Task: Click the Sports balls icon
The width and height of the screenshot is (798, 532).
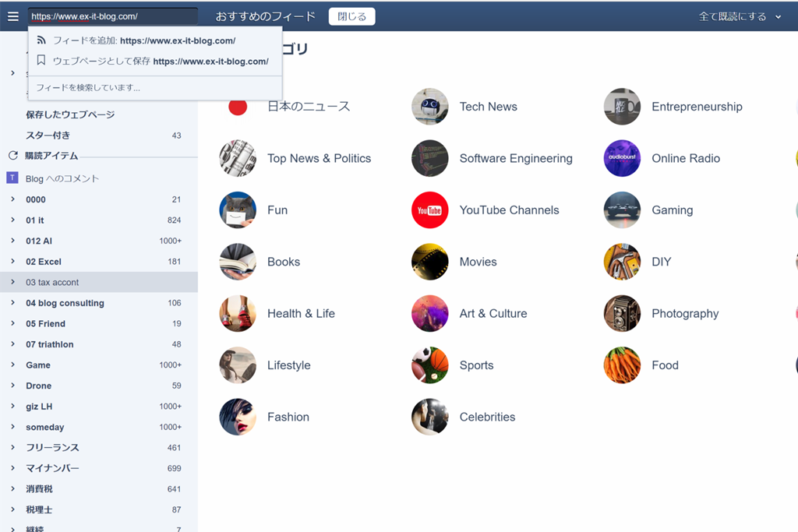Action: pyautogui.click(x=429, y=365)
